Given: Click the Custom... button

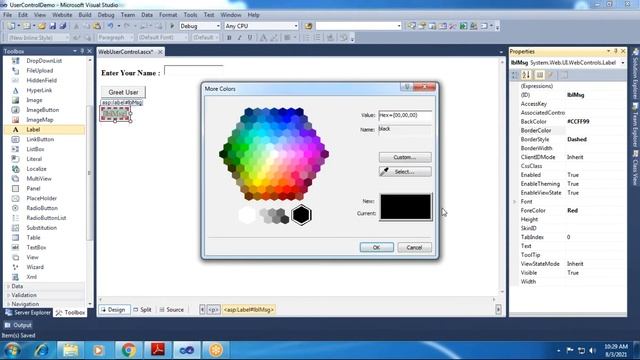Looking at the screenshot, I should (x=405, y=157).
